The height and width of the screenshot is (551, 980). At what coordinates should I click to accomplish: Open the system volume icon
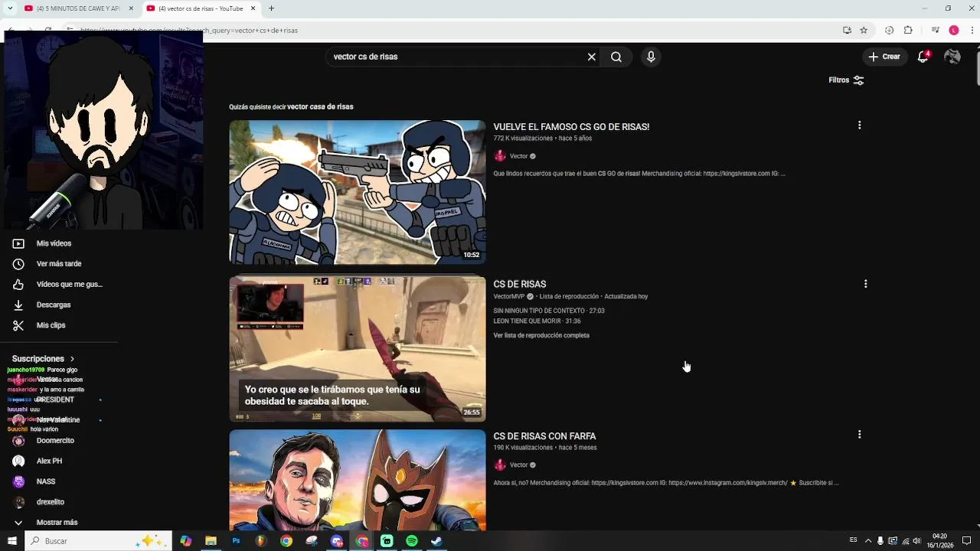(x=917, y=541)
